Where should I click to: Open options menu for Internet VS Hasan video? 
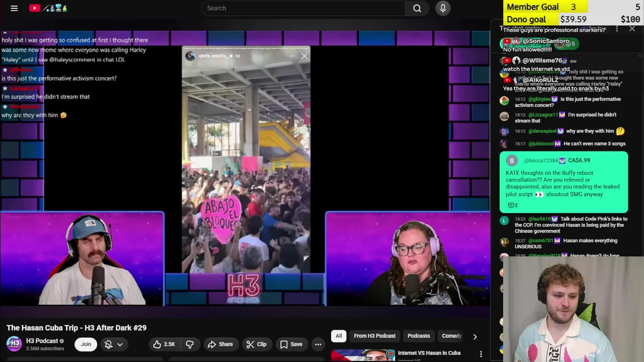click(x=481, y=354)
